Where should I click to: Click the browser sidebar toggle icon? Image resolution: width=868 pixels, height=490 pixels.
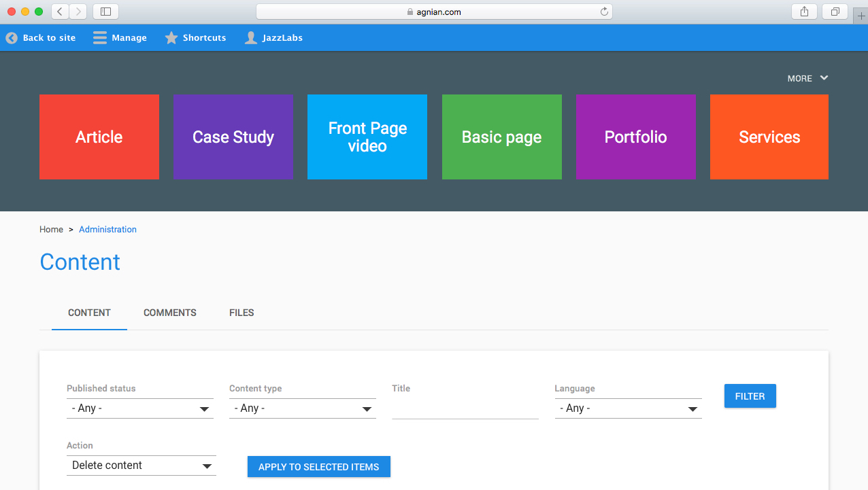(105, 11)
